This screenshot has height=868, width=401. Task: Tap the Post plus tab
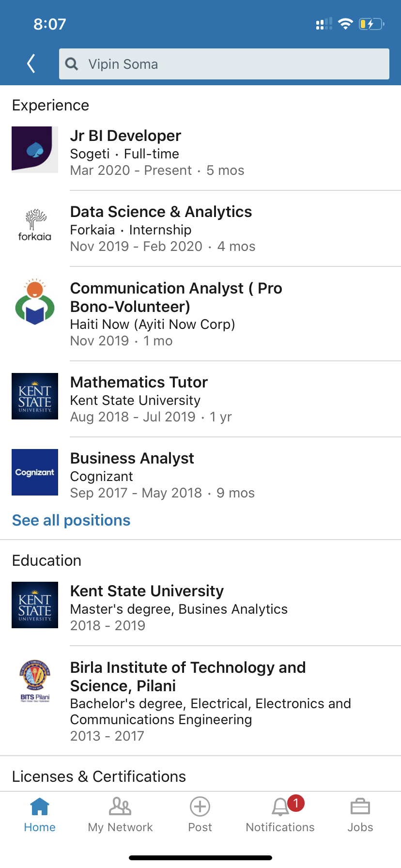[200, 814]
